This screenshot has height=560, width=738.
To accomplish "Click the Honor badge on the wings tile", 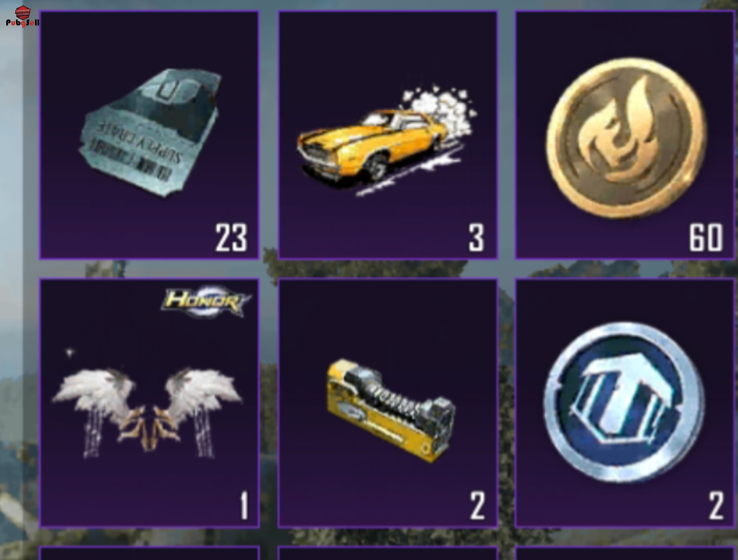I will pos(206,302).
